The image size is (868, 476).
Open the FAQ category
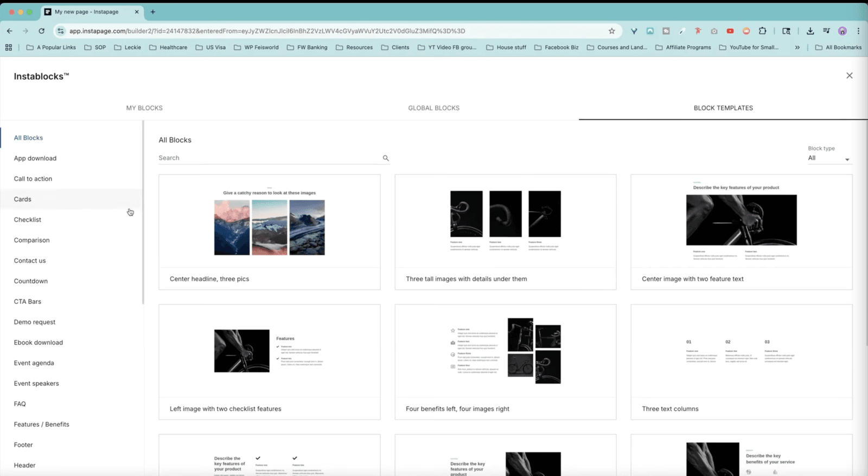(x=71, y=404)
